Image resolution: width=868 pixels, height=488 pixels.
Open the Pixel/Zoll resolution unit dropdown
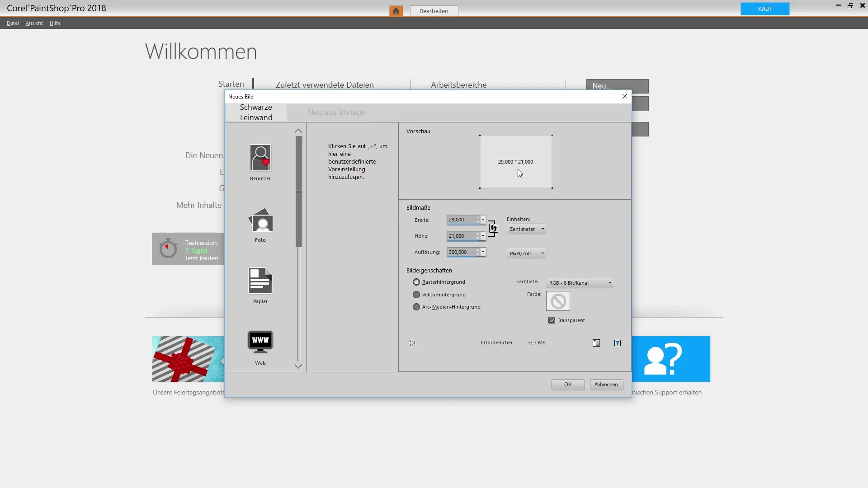527,253
